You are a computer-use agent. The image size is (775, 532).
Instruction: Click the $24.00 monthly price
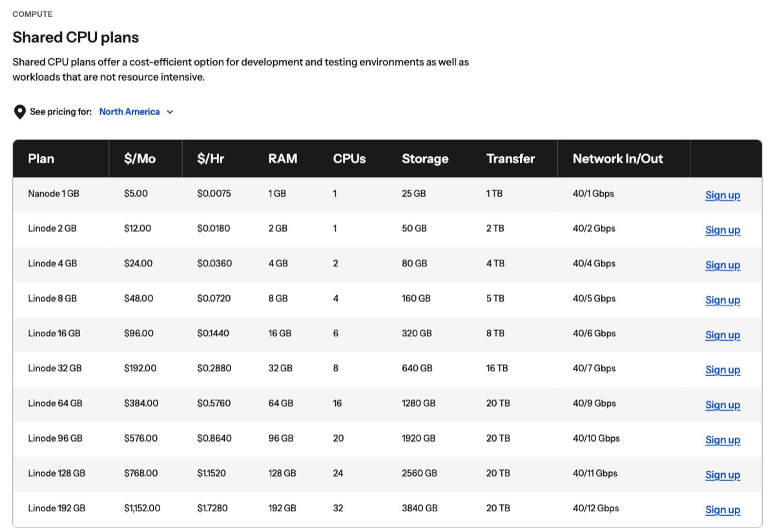138,263
